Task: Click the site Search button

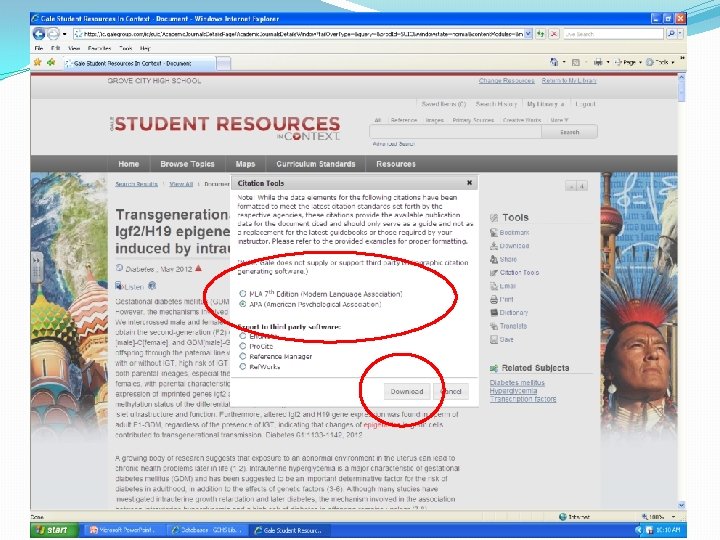Action: [x=569, y=132]
